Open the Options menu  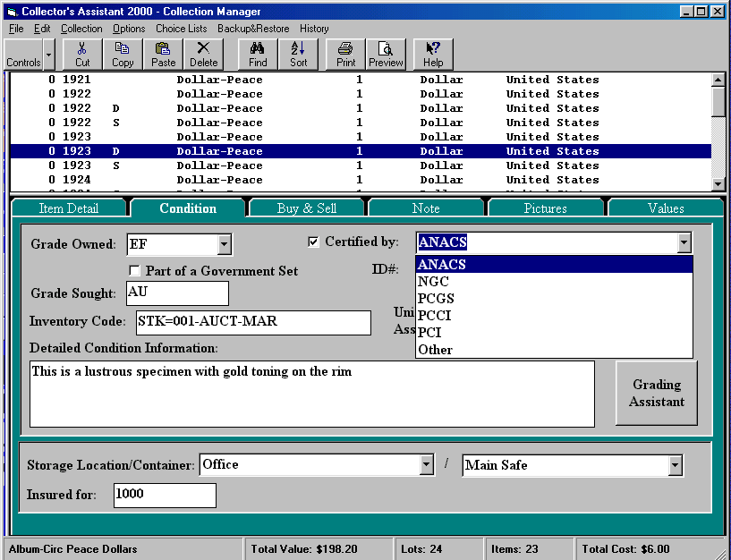[x=129, y=29]
